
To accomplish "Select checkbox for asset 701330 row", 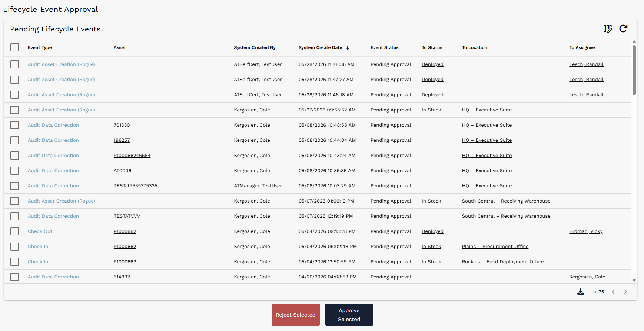I will [x=15, y=125].
